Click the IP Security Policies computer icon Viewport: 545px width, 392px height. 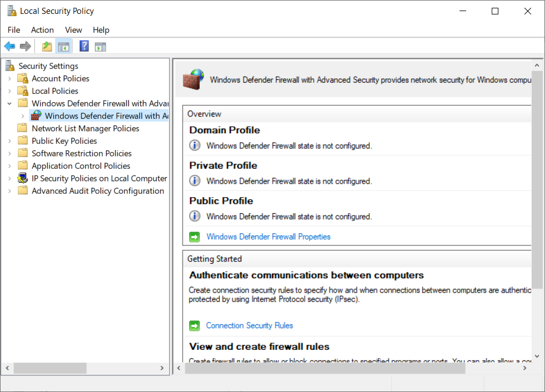[23, 178]
